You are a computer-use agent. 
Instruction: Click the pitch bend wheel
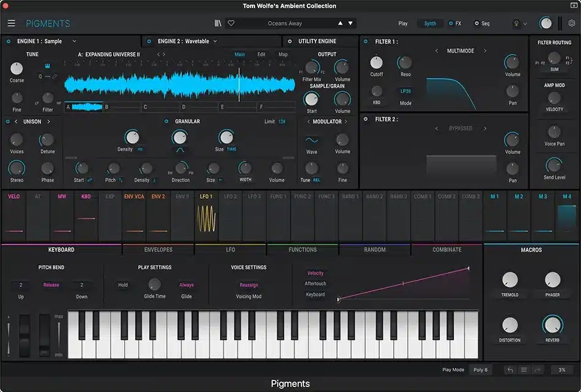[24, 336]
